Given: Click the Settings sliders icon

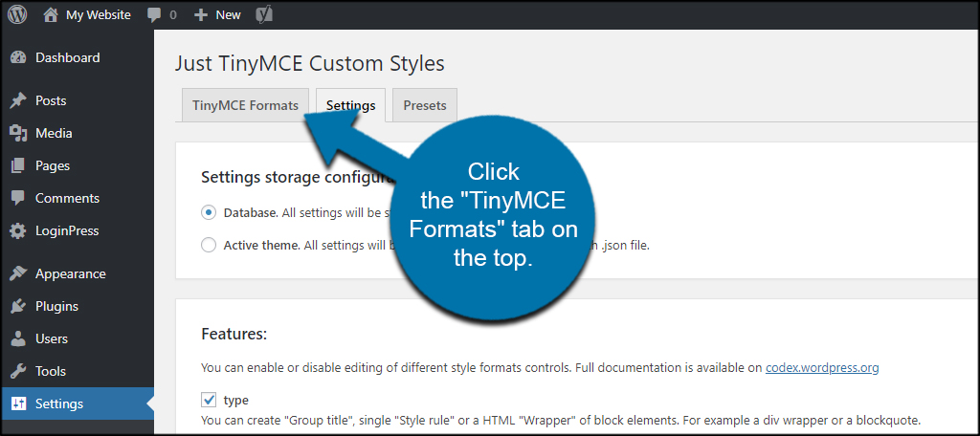Looking at the screenshot, I should click(x=18, y=403).
